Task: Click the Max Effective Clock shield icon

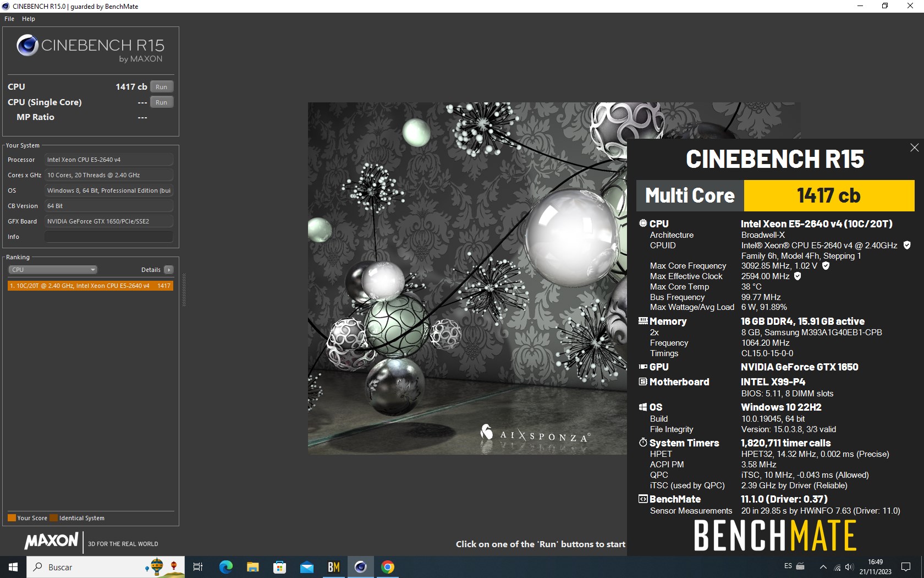Action: pyautogui.click(x=798, y=276)
